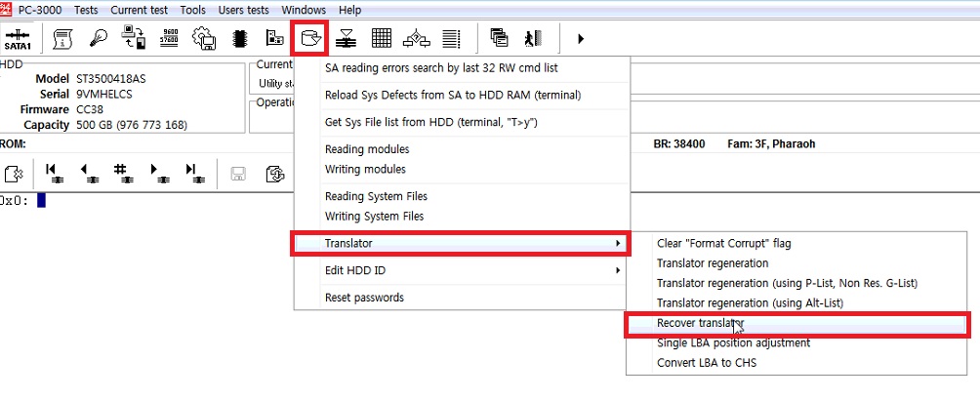This screenshot has width=980, height=400.
Task: Select Clear "Format Corrupt" flag
Action: coord(796,243)
